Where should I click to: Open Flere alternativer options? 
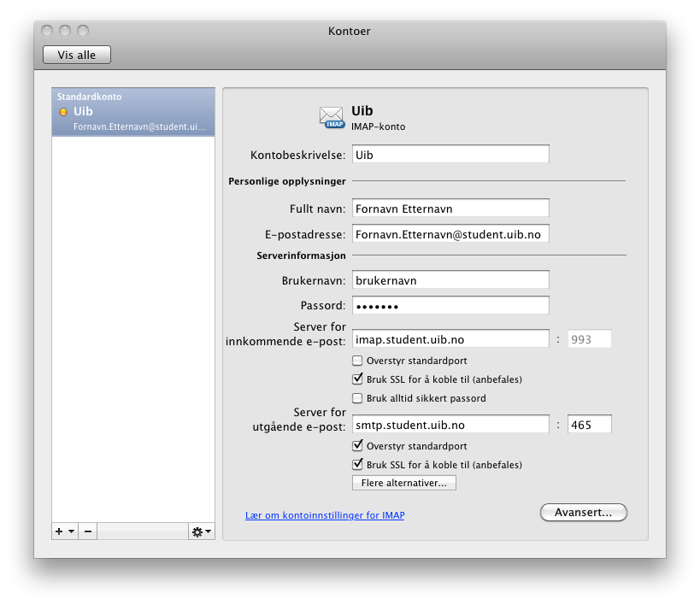pos(404,483)
